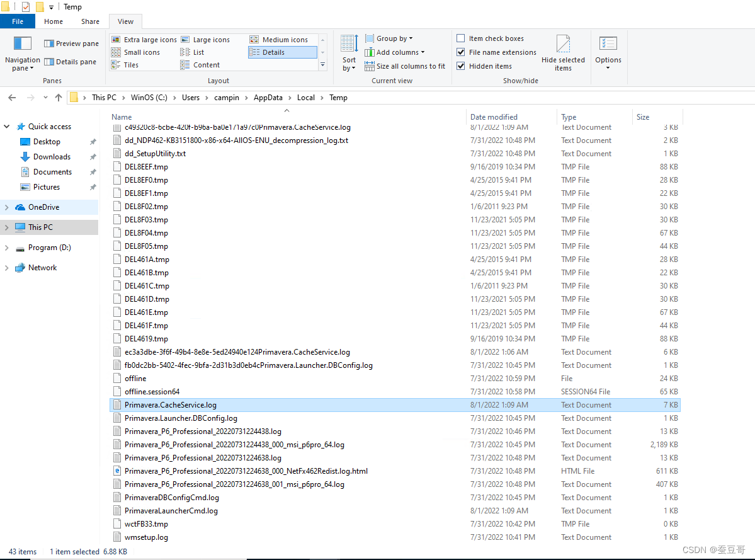This screenshot has width=755, height=560.
Task: Open Documents in navigation pane
Action: [52, 172]
